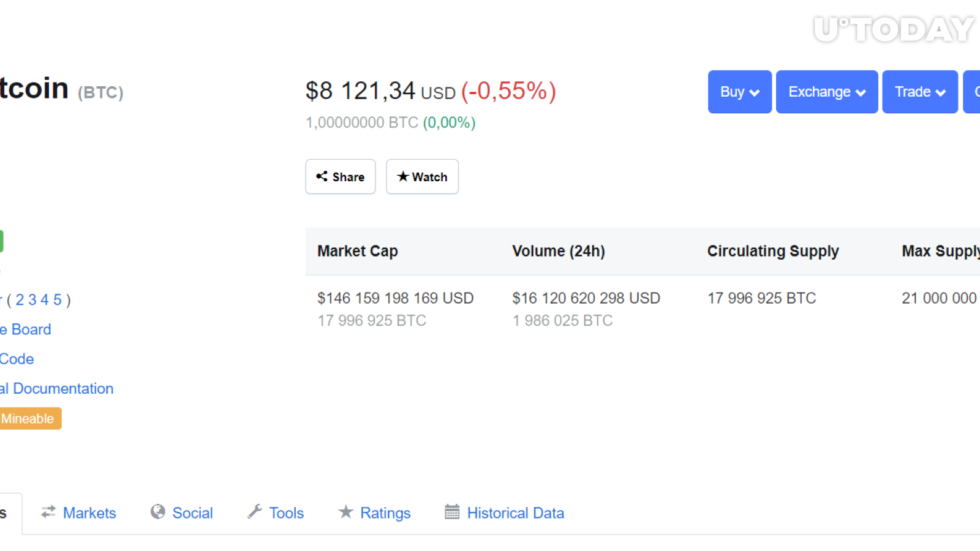Click the 1,00000000 BTC value
This screenshot has width=980, height=551.
point(362,122)
